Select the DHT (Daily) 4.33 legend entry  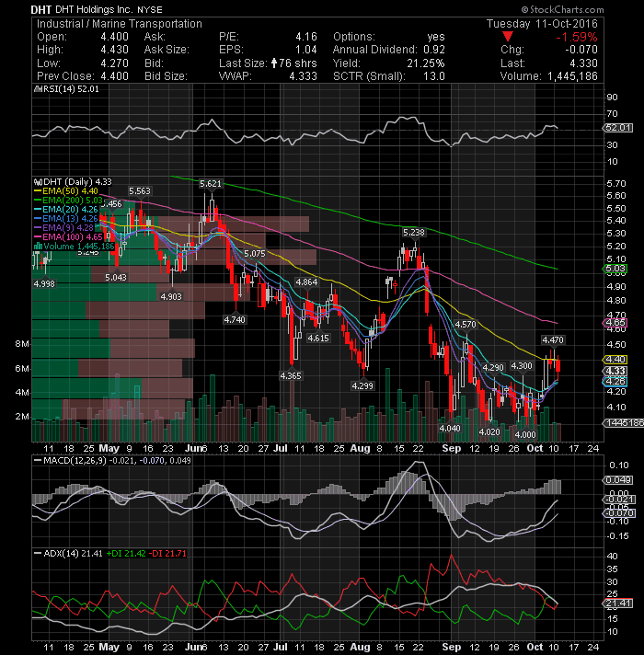point(73,182)
